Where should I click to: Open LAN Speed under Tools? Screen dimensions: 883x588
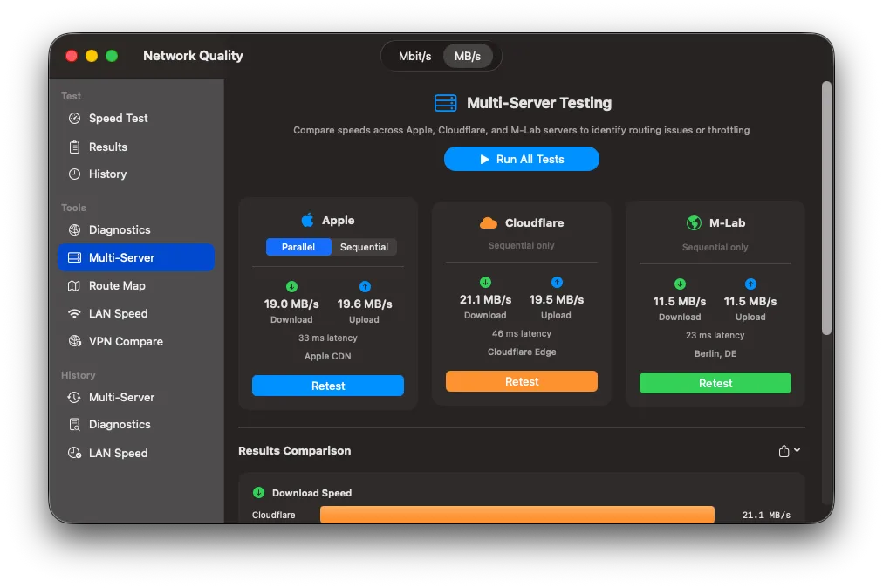coord(136,314)
